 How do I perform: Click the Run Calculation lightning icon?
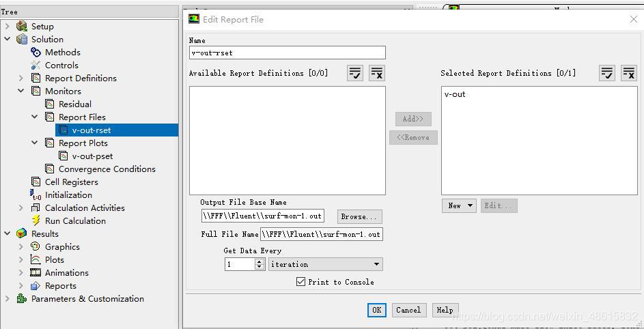tap(36, 221)
